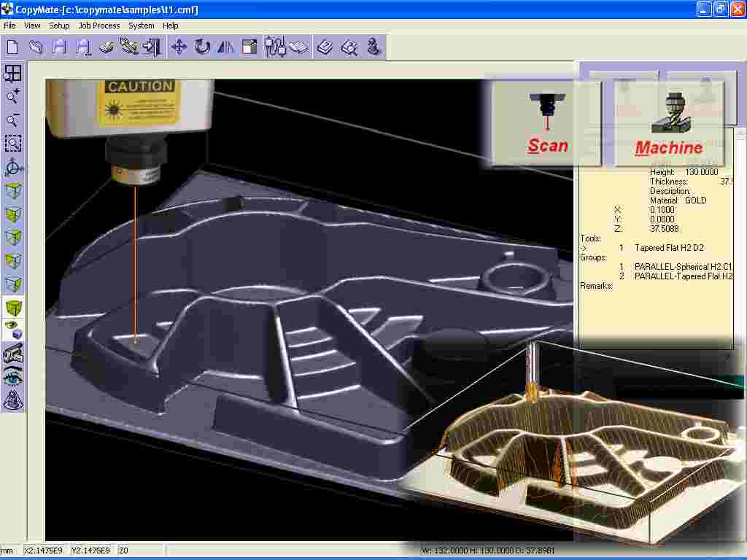Expand the Setup menu
The image size is (747, 560).
(x=59, y=26)
